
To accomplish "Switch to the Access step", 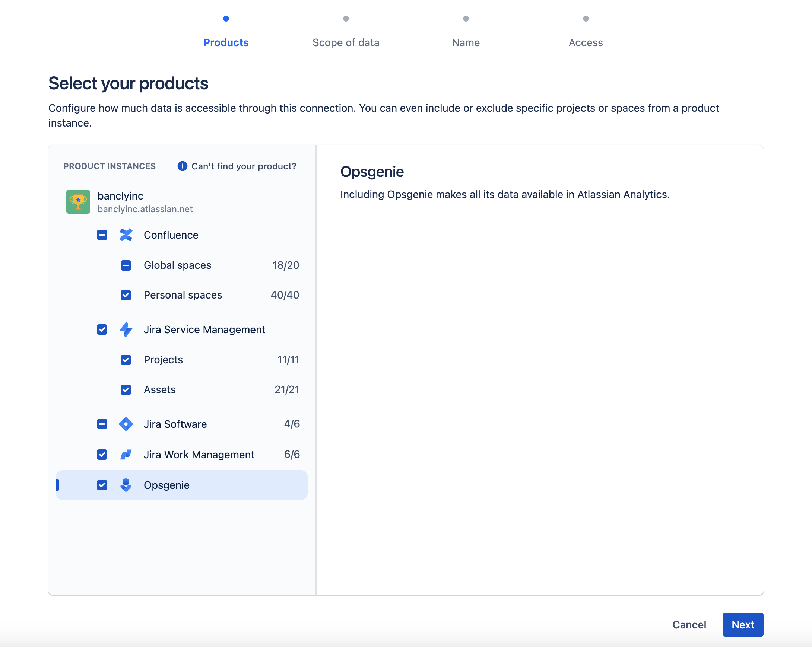I will point(585,42).
